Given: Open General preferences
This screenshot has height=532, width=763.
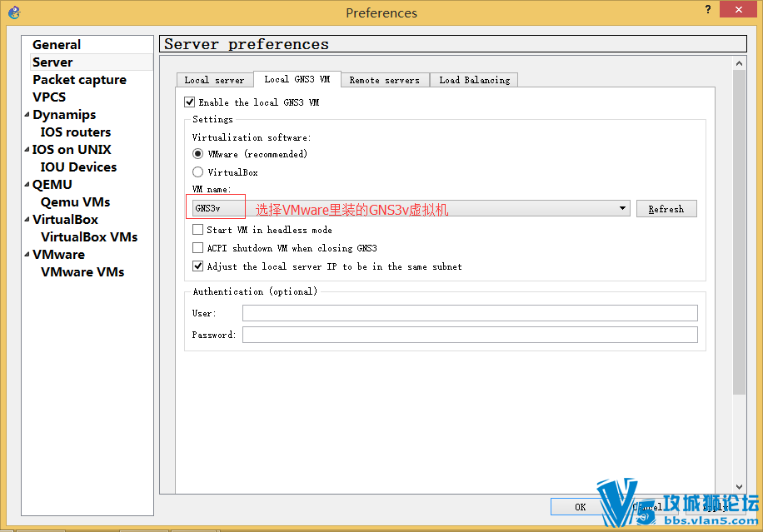Looking at the screenshot, I should tap(57, 45).
